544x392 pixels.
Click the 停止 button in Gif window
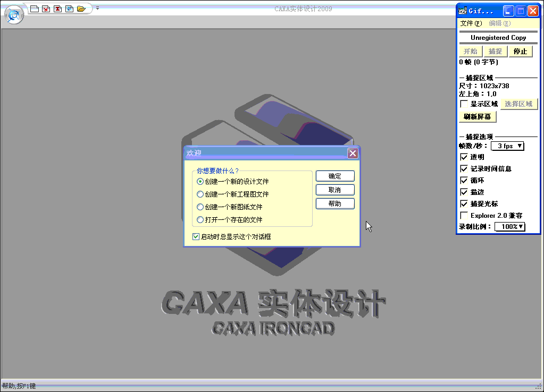521,52
